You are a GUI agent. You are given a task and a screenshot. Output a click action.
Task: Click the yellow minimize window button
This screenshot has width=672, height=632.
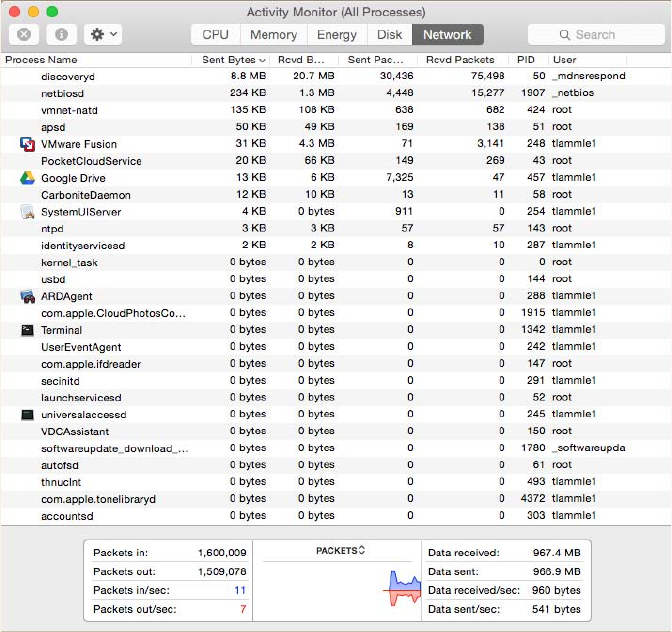tap(33, 12)
